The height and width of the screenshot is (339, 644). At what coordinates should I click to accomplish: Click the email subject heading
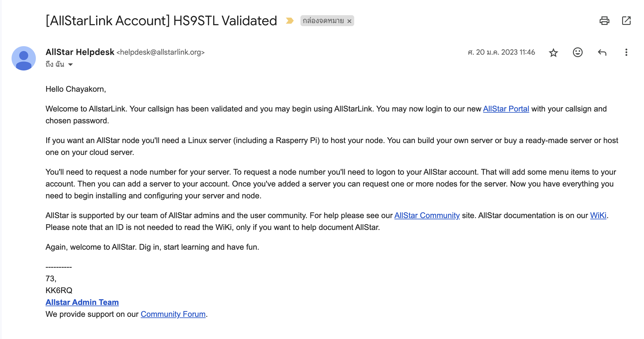pyautogui.click(x=161, y=21)
